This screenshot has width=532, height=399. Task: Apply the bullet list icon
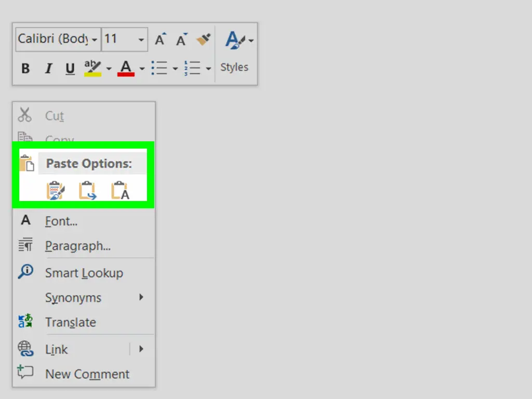(x=159, y=68)
